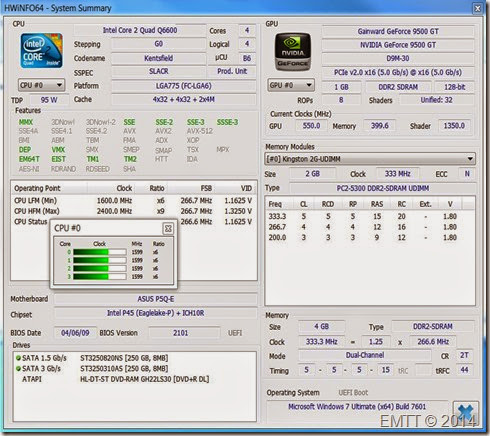Click the Intel Core 2 Quad Q6600 field
The width and height of the screenshot is (490, 436).
[140, 30]
